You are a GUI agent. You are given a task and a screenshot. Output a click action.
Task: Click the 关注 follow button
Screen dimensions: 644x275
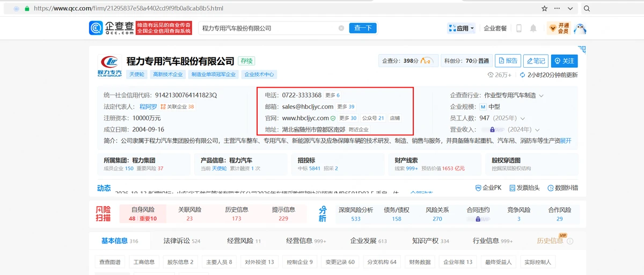pyautogui.click(x=565, y=61)
